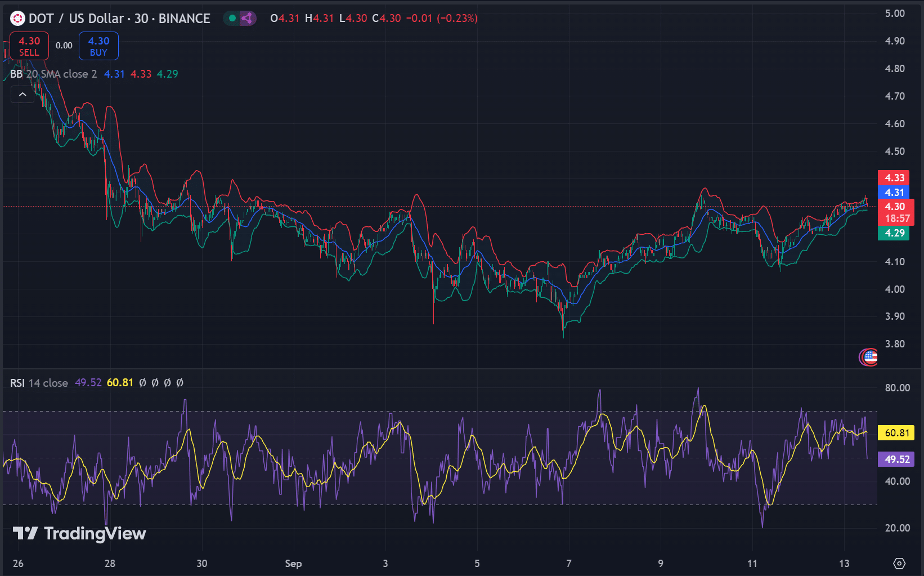This screenshot has height=576, width=924.
Task: Click the blue 4.31 price scale label
Action: click(894, 193)
